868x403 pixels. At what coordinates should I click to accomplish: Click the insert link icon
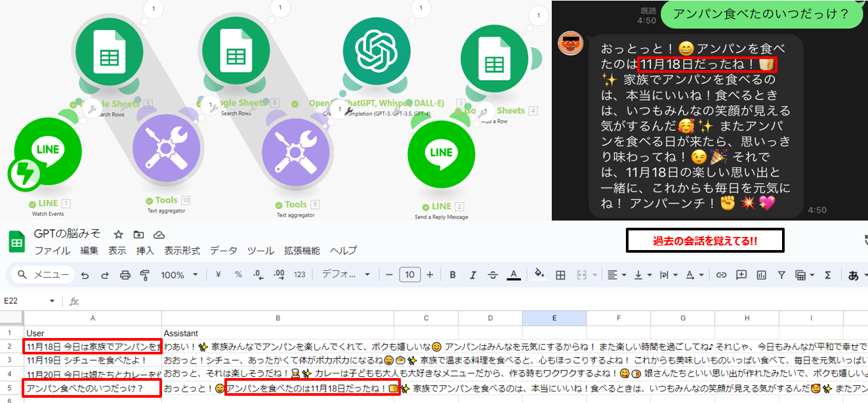click(x=721, y=275)
